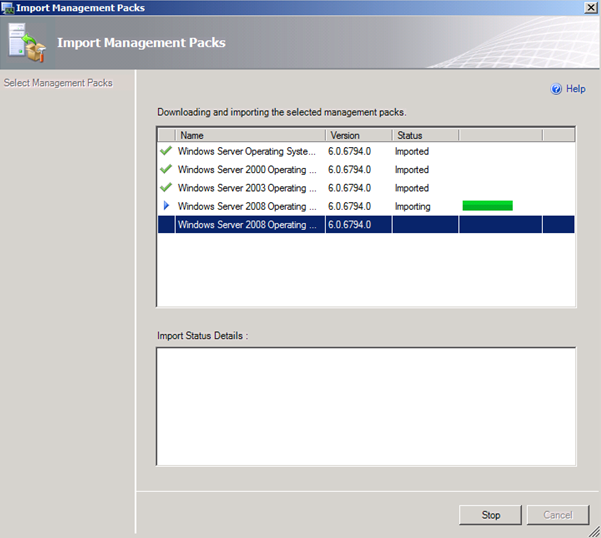Click the 'Importing' status cell

pos(412,207)
